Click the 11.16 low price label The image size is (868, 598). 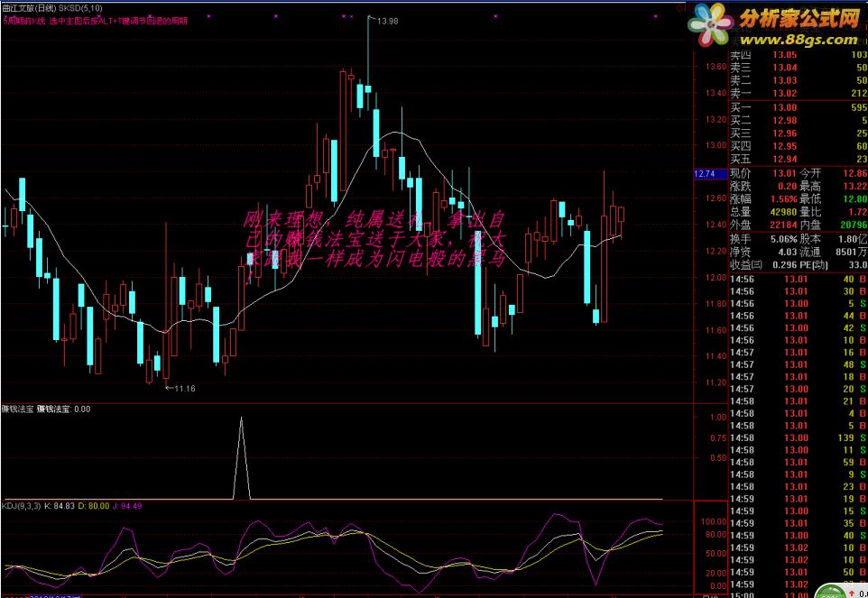[x=184, y=389]
